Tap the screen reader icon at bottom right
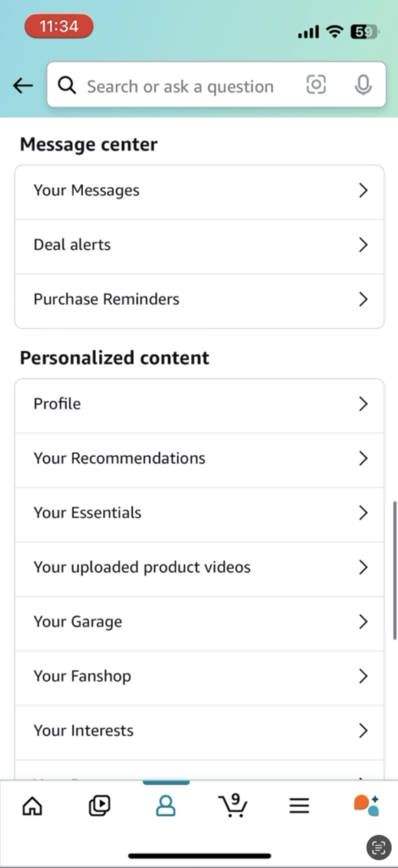This screenshot has height=868, width=398. point(379,847)
